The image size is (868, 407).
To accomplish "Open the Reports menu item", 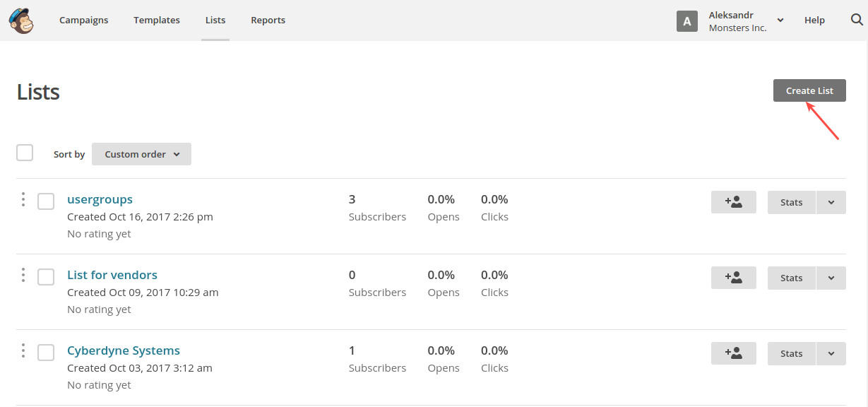I will tap(268, 20).
